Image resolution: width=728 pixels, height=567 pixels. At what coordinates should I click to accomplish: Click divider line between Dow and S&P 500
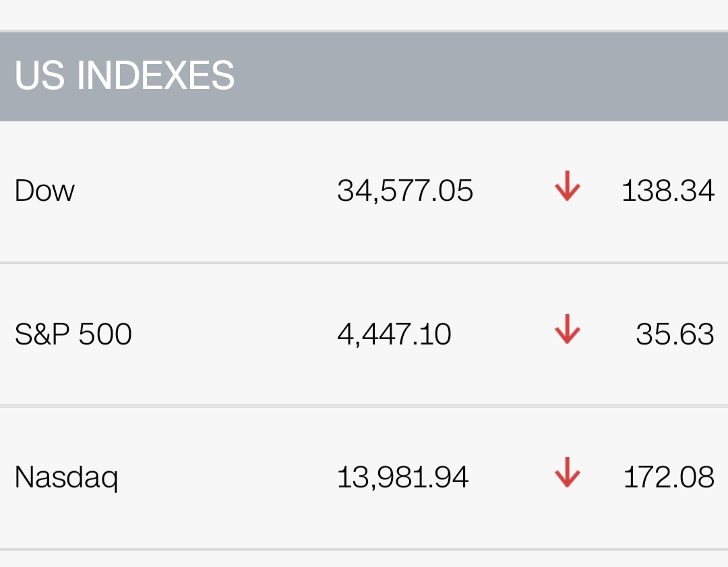click(x=364, y=263)
